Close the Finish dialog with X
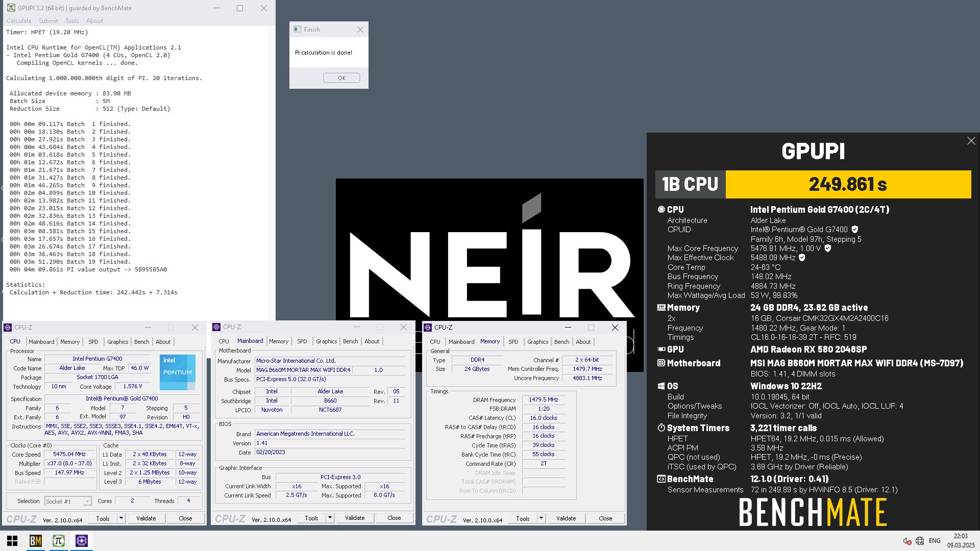The image size is (980, 551). click(360, 30)
